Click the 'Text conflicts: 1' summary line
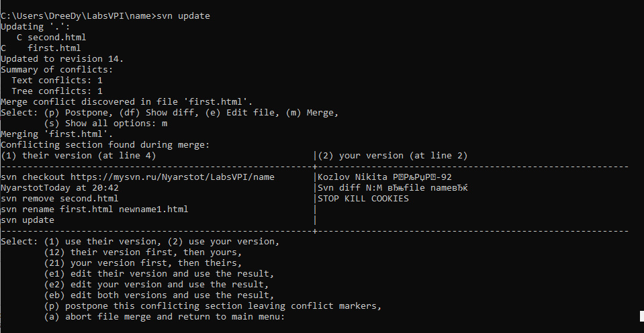 tap(56, 80)
